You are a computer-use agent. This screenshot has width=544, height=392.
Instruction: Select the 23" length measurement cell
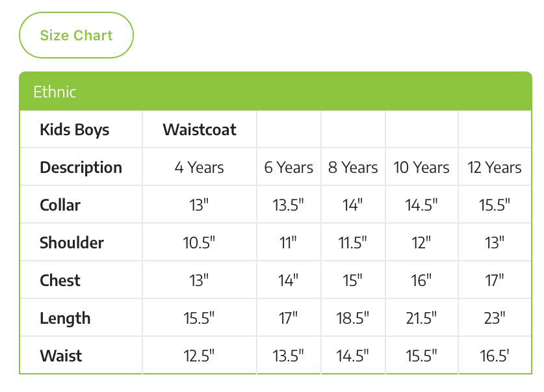click(x=495, y=318)
